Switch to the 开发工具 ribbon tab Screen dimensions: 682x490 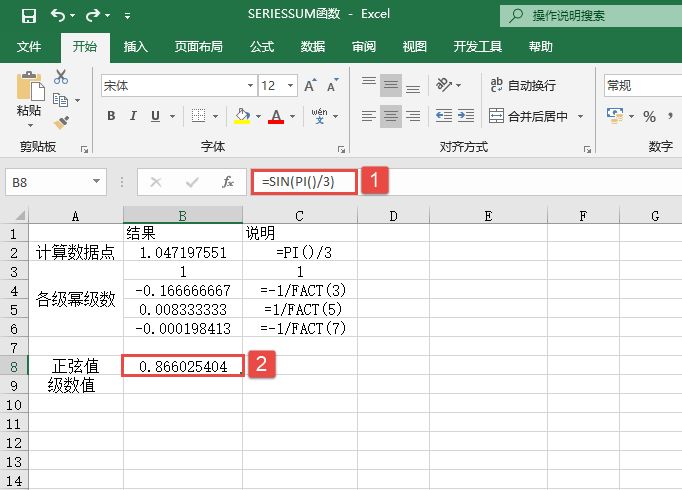click(x=478, y=47)
